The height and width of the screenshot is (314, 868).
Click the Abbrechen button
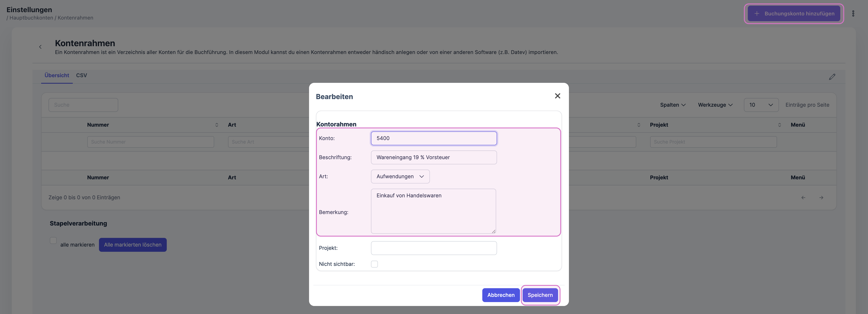(501, 295)
